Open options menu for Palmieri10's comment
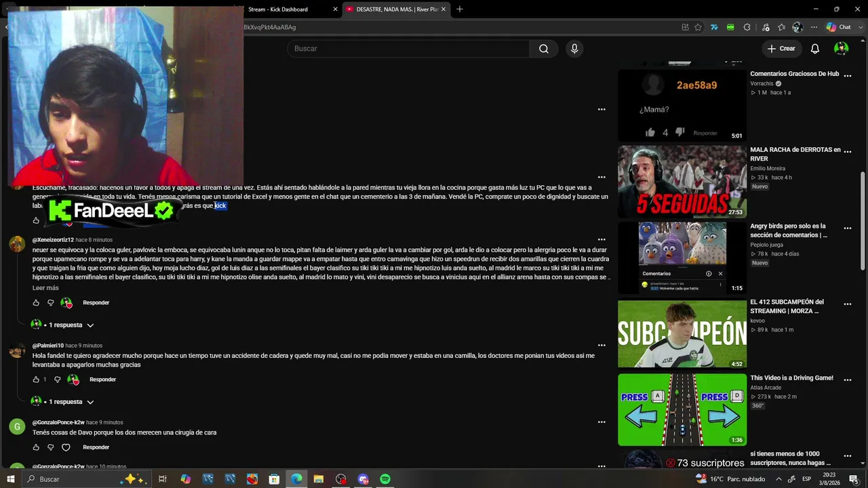 tap(601, 346)
